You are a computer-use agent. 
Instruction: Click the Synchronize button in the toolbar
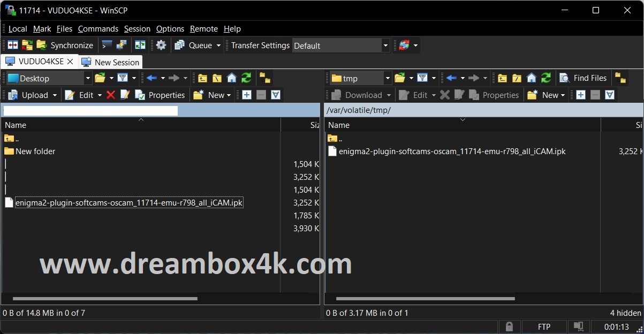click(65, 45)
